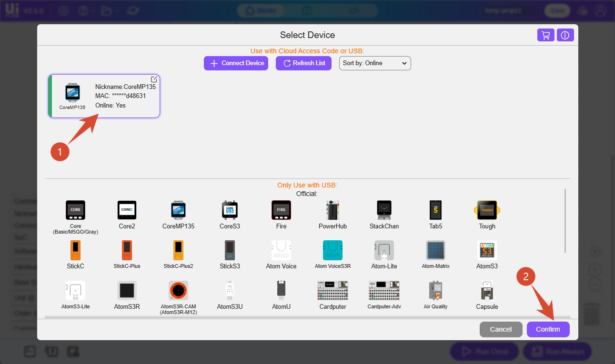Click the "Select Device" dialog title
Screen dimensions: 615x364
point(307,35)
